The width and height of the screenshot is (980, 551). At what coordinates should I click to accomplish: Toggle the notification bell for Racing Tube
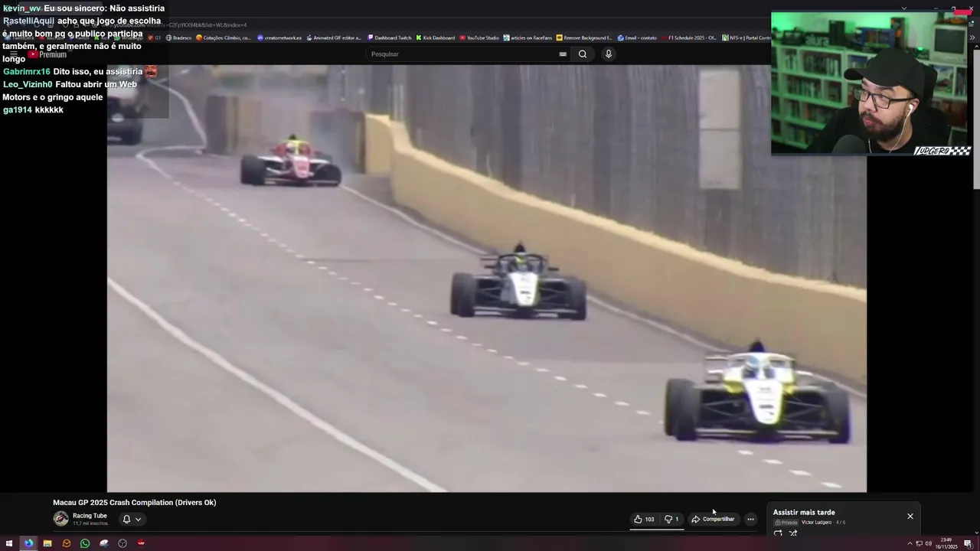coord(126,519)
